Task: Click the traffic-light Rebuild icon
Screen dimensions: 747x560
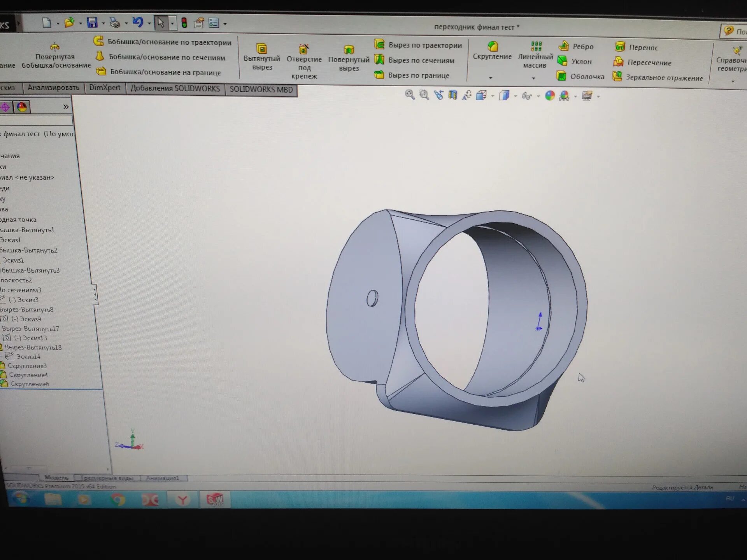Action: click(184, 23)
